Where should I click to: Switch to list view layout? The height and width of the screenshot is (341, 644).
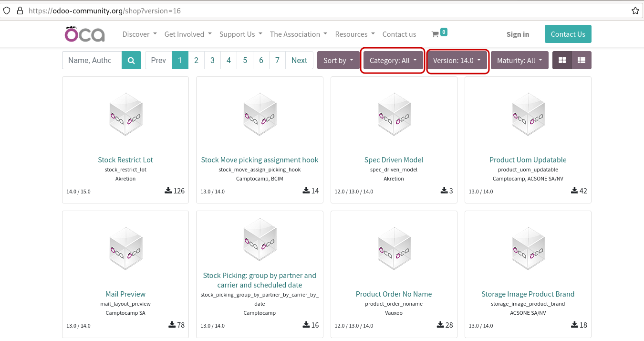[x=582, y=60]
